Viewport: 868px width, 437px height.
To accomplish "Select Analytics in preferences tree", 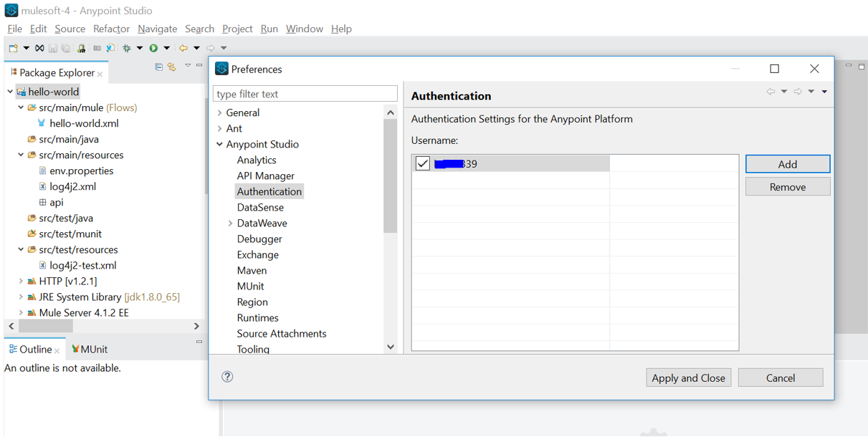I will coord(257,160).
